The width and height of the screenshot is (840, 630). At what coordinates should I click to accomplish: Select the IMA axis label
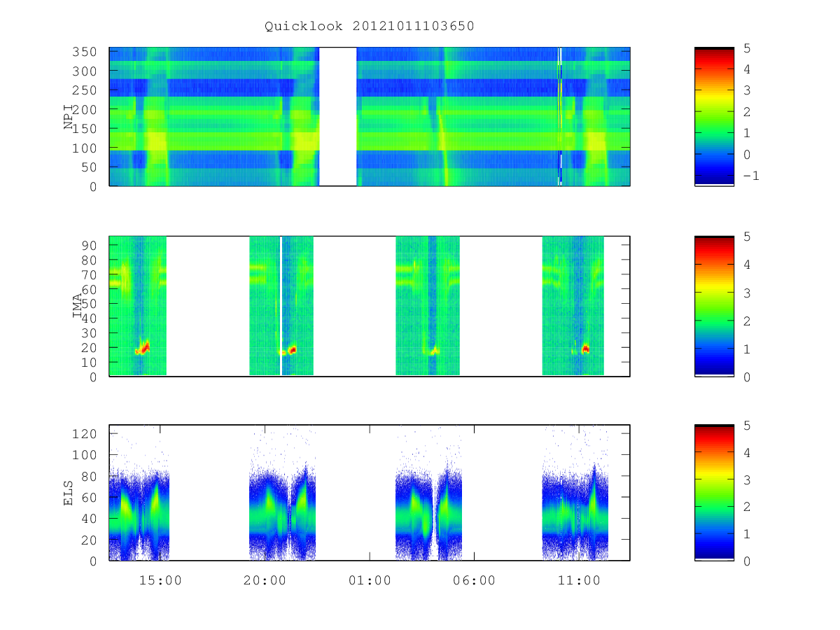click(x=78, y=306)
